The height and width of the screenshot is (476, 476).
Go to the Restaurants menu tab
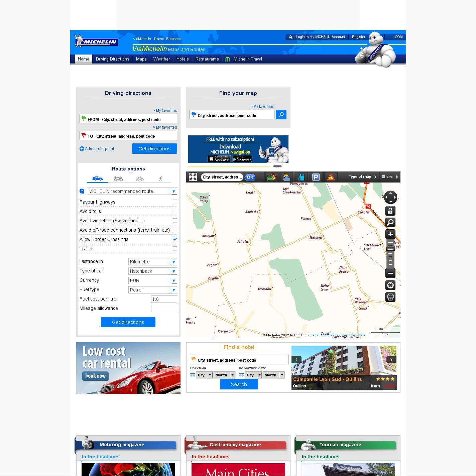coord(207,59)
